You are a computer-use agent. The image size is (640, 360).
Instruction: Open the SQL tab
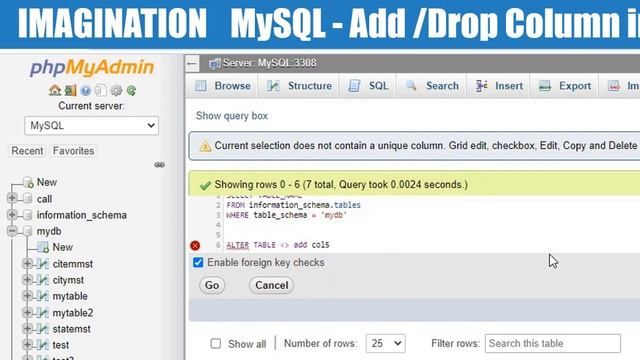click(x=368, y=86)
